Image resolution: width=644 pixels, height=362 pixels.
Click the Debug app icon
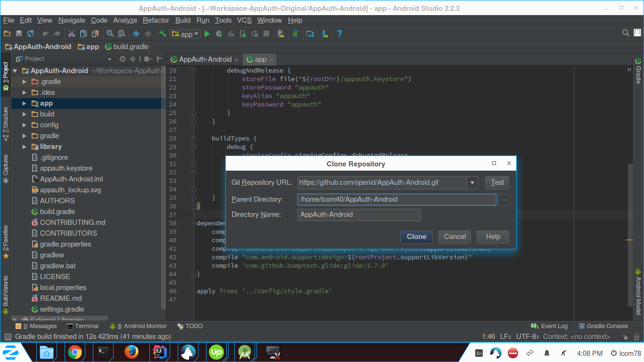[219, 33]
